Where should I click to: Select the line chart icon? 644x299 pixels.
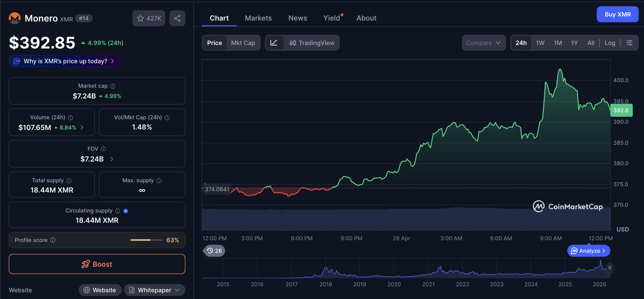274,43
